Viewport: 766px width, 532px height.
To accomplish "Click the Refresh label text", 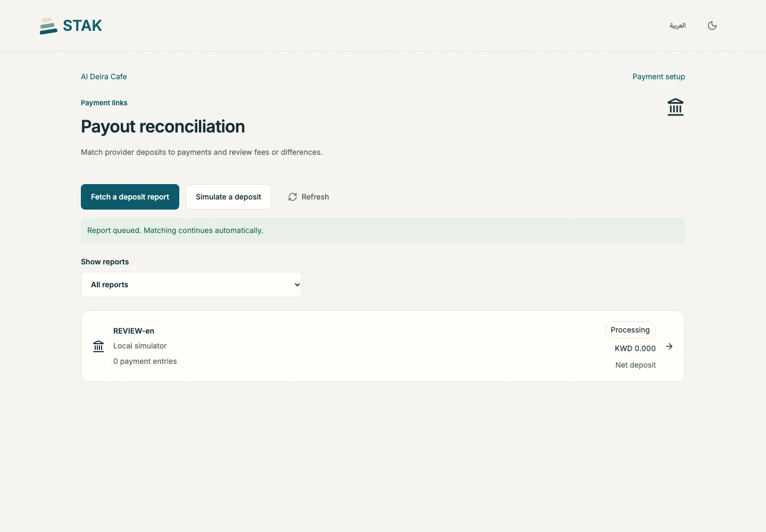I will 315,197.
